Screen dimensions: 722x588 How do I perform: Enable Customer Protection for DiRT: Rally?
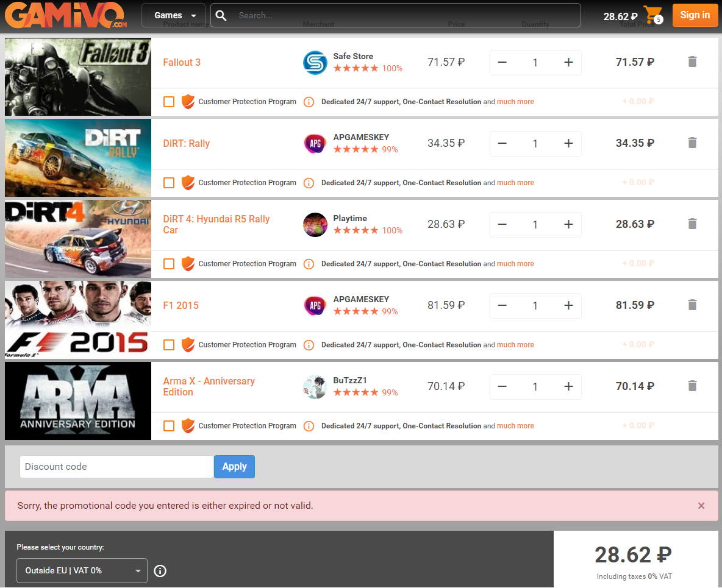click(x=169, y=183)
